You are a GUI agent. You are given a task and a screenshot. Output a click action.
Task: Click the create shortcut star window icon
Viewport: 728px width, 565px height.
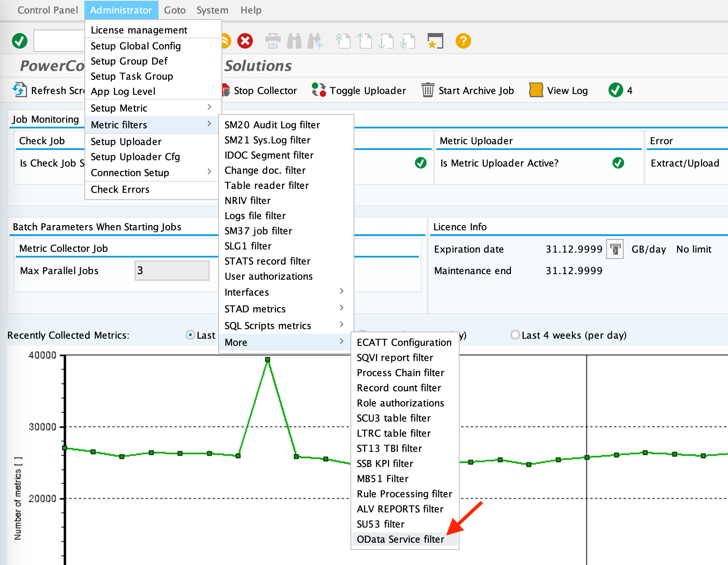click(435, 41)
